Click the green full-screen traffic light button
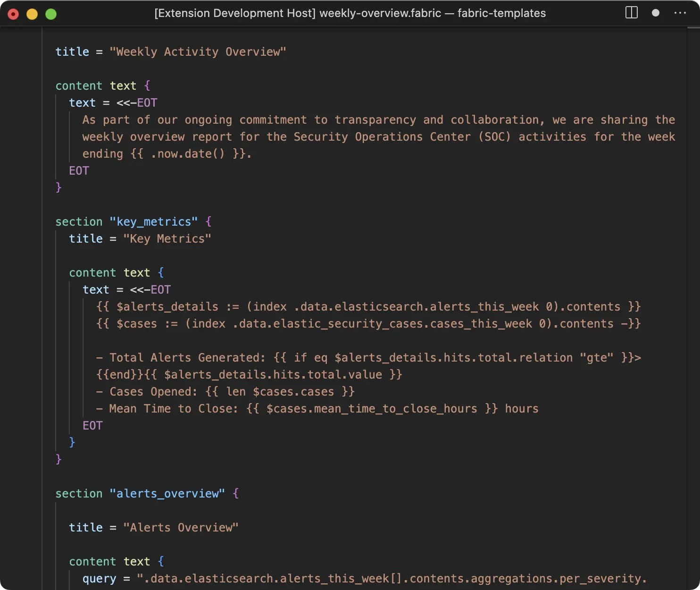The height and width of the screenshot is (590, 700). tap(50, 14)
